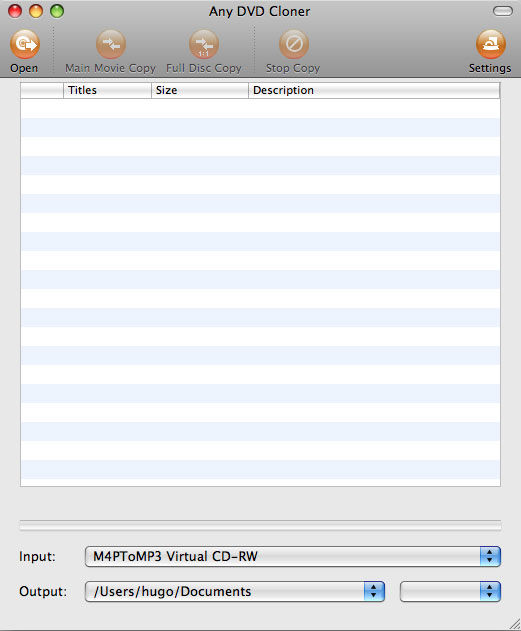
Task: Click the yellow minimize window button
Action: (36, 11)
